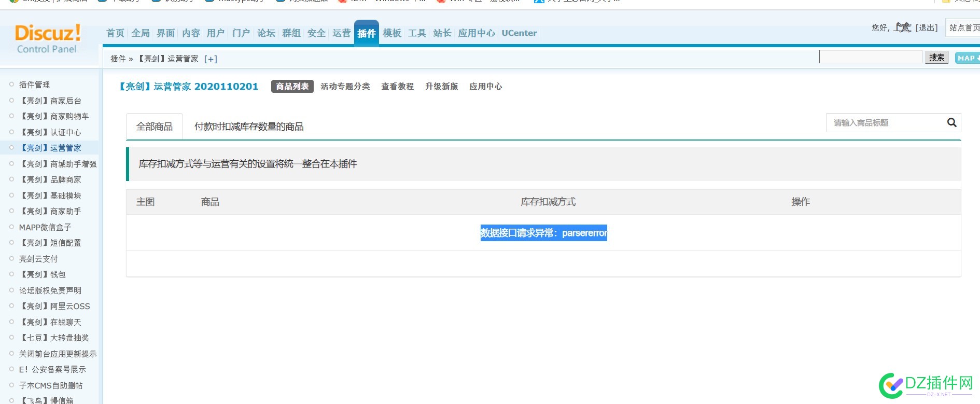The image size is (980, 404).
Task: Open the 内容 top menu
Action: (191, 33)
